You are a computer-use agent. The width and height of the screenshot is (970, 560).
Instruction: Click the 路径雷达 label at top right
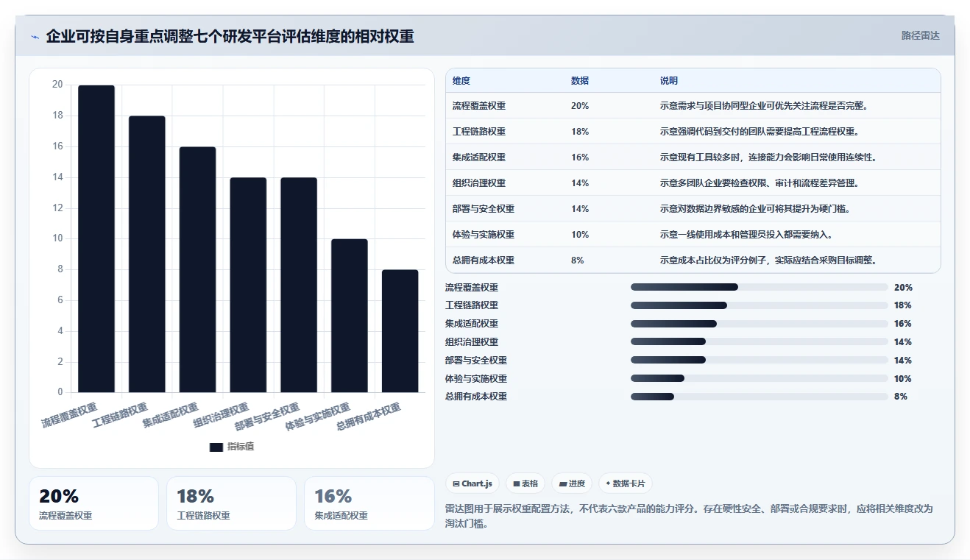coord(920,35)
